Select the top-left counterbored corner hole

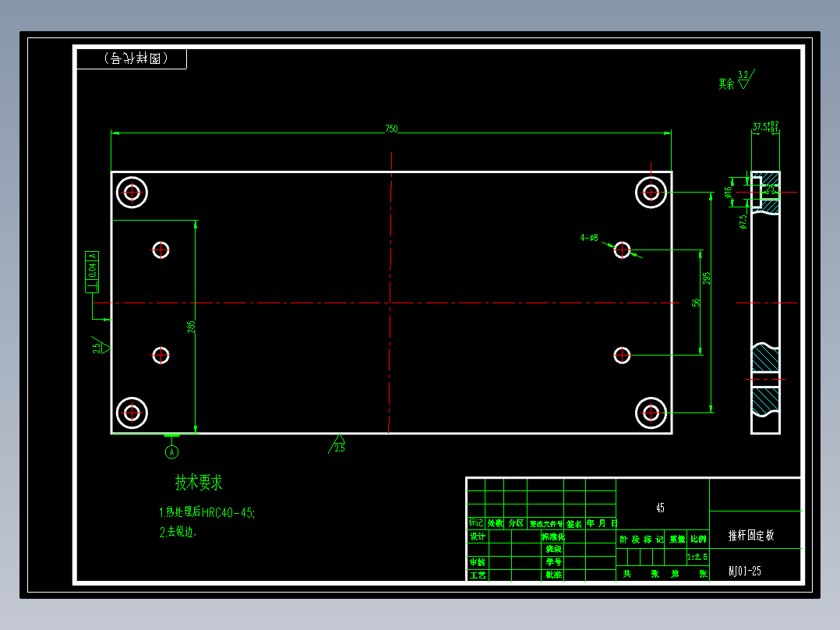(132, 192)
